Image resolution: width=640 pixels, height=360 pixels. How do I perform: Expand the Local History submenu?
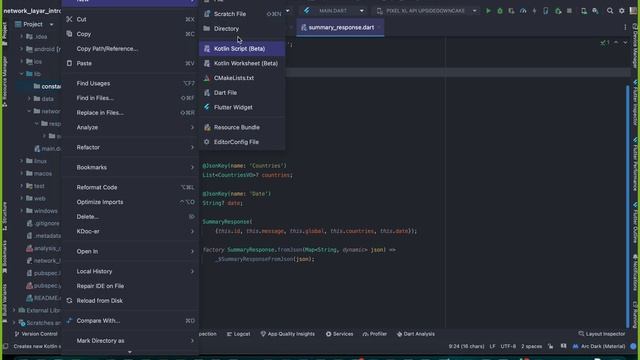pos(130,271)
